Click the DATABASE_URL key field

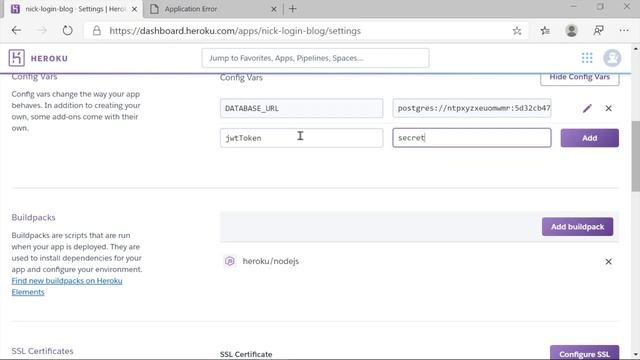[x=301, y=108]
